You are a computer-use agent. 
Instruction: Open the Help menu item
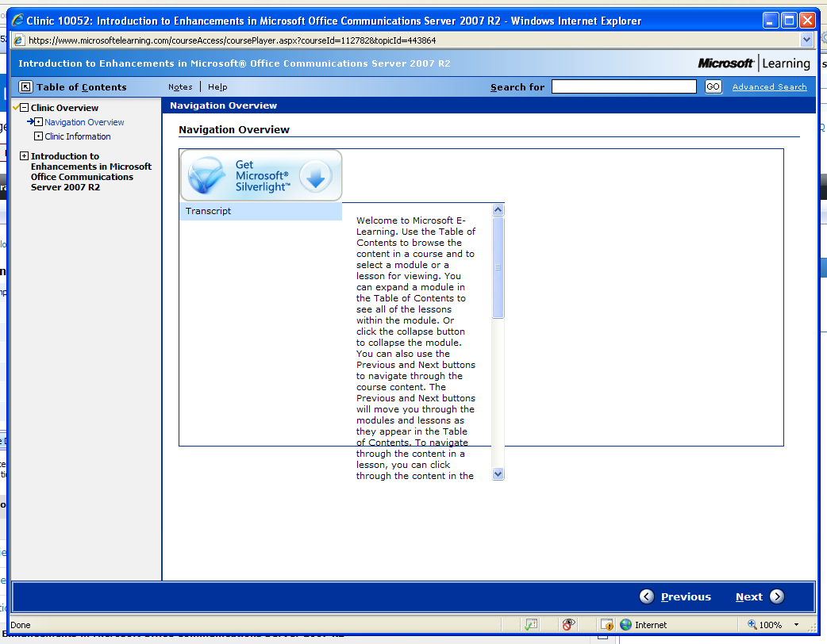[217, 87]
